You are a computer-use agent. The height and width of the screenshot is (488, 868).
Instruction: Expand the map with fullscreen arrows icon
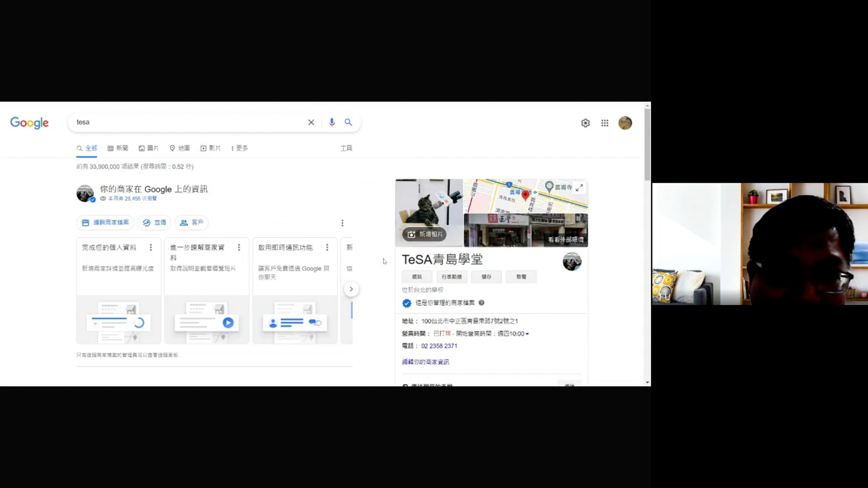click(x=579, y=188)
